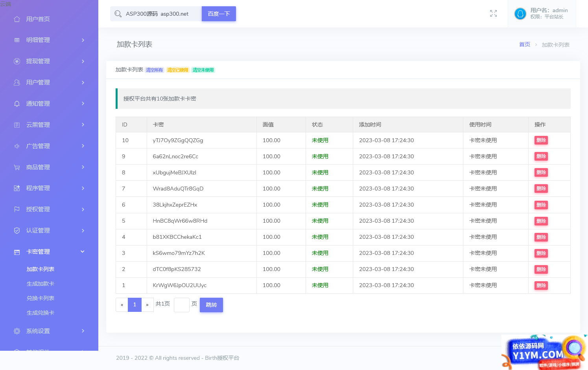Image resolution: width=588 pixels, height=370 pixels.
Task: Click the 清空所有 link
Action: click(x=155, y=70)
